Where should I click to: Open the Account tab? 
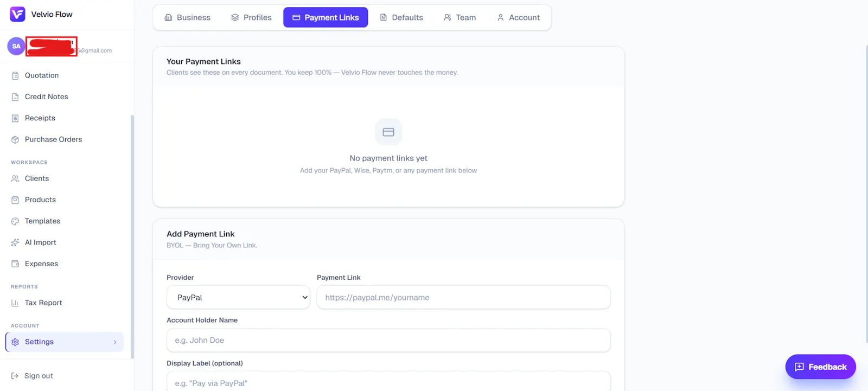tap(519, 17)
